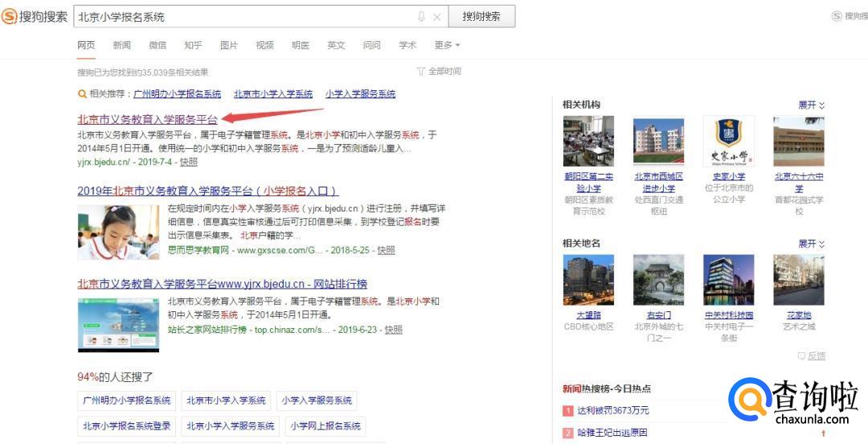Click suggestion button 广州明办小学报名系统
This screenshot has height=444, width=868.
127,401
